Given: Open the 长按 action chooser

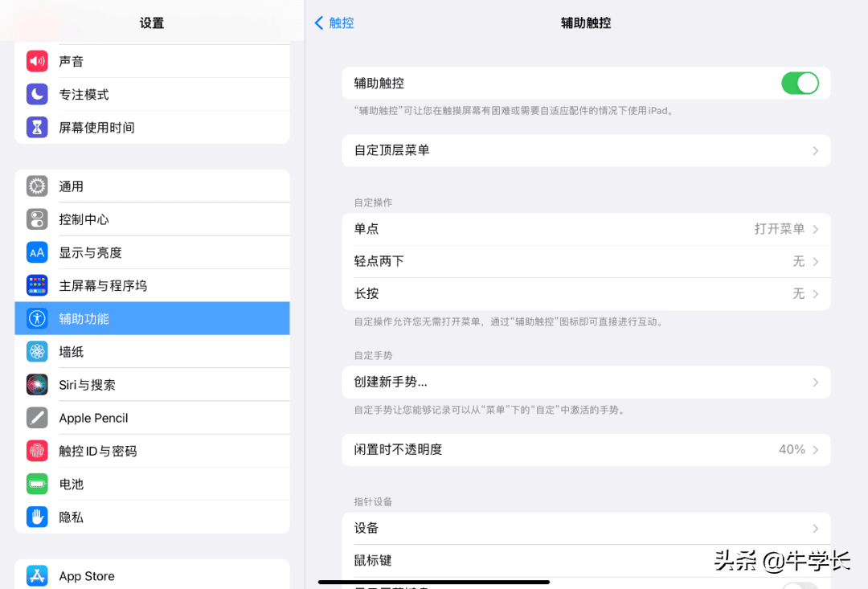Looking at the screenshot, I should [586, 294].
